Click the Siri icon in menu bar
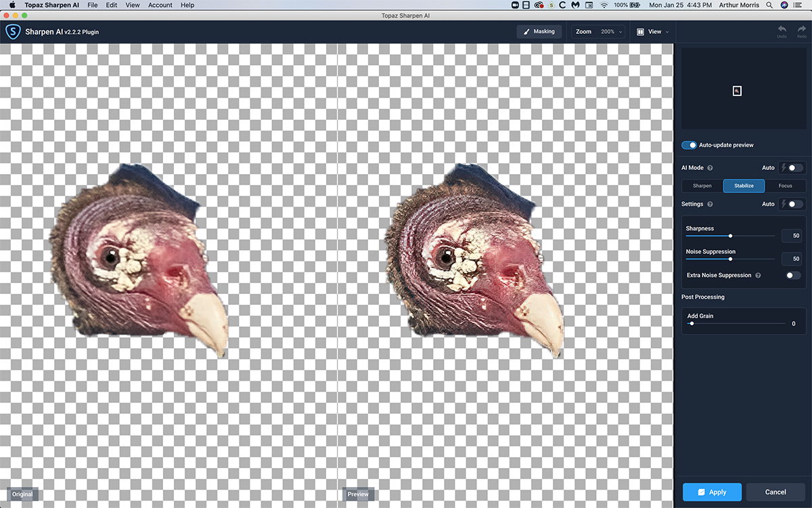Viewport: 812px width, 508px height. [x=784, y=5]
